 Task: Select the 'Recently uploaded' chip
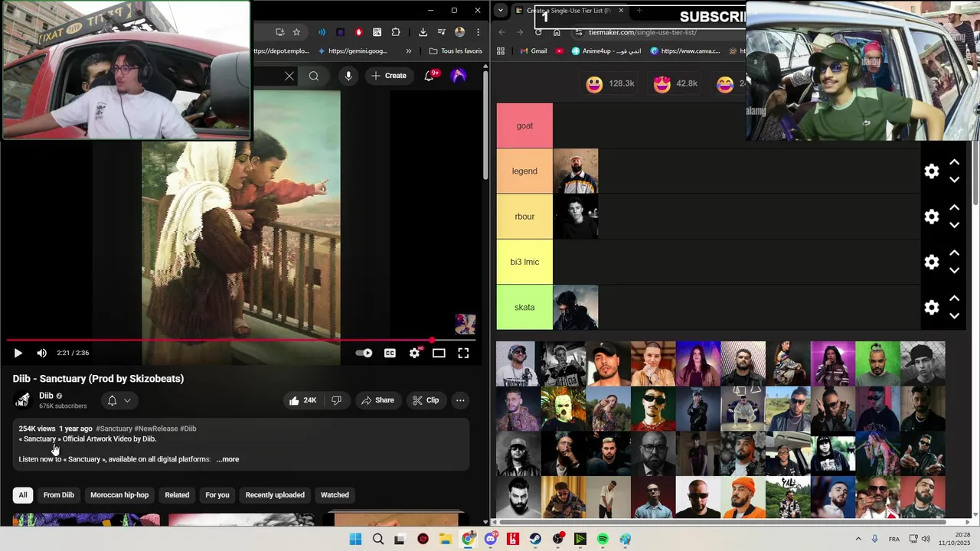[x=275, y=495]
